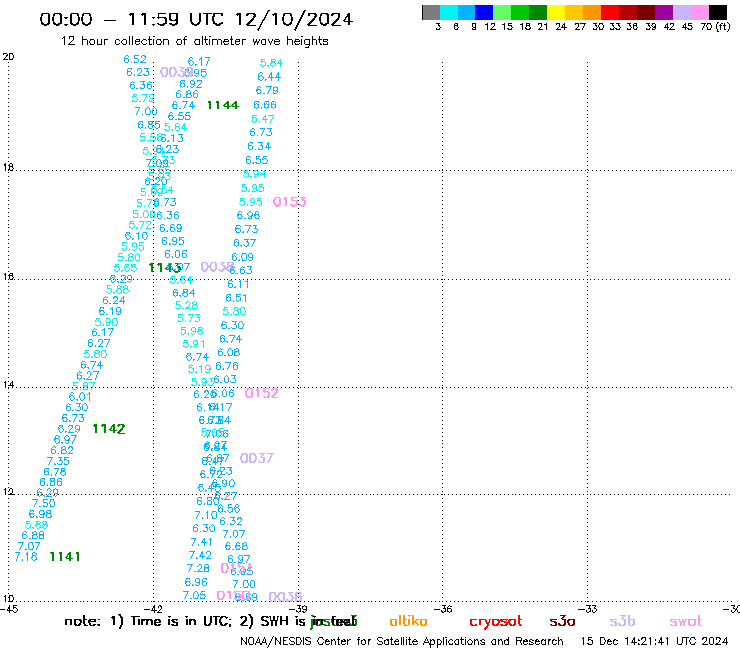The width and height of the screenshot is (740, 650).
Task: Click the wave height value 6.09
Action: (243, 257)
